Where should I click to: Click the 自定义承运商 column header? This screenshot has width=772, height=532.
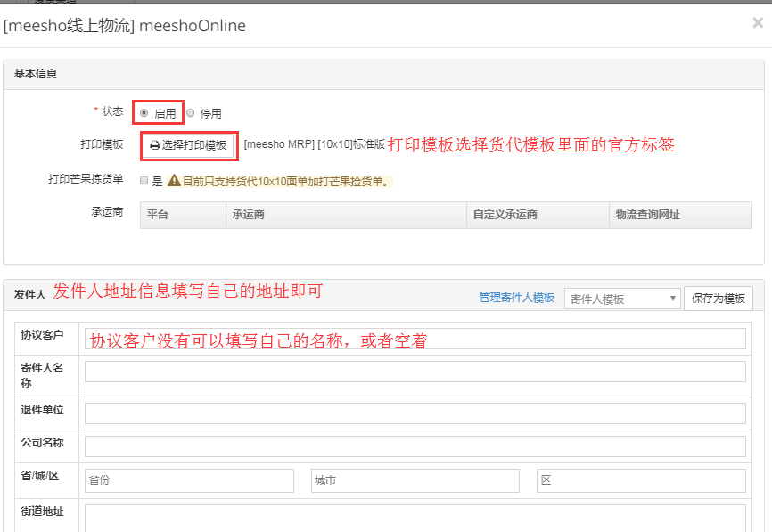click(505, 215)
